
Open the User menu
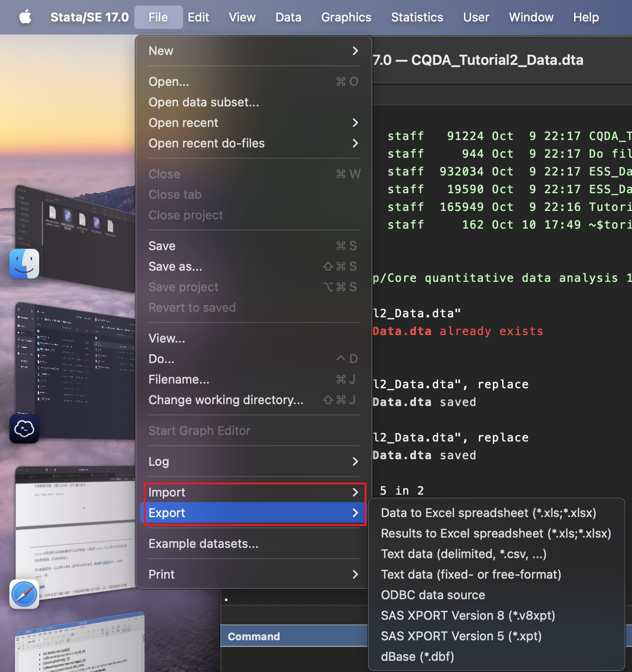coord(476,17)
